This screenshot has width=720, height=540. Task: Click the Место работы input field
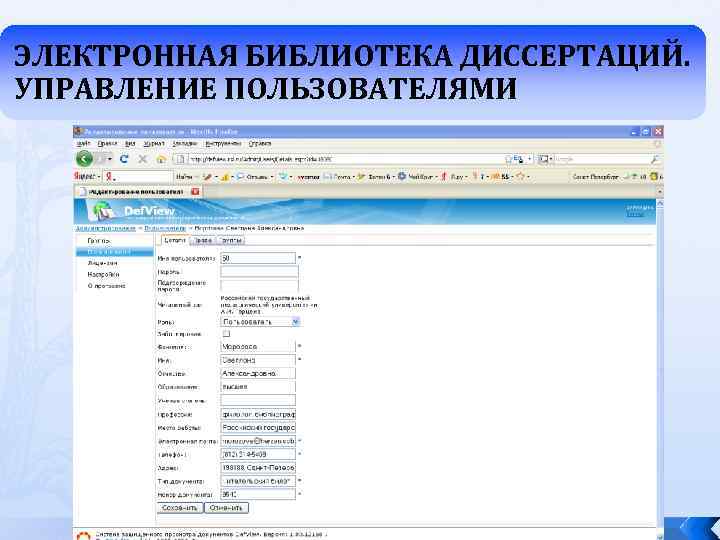pos(258,428)
